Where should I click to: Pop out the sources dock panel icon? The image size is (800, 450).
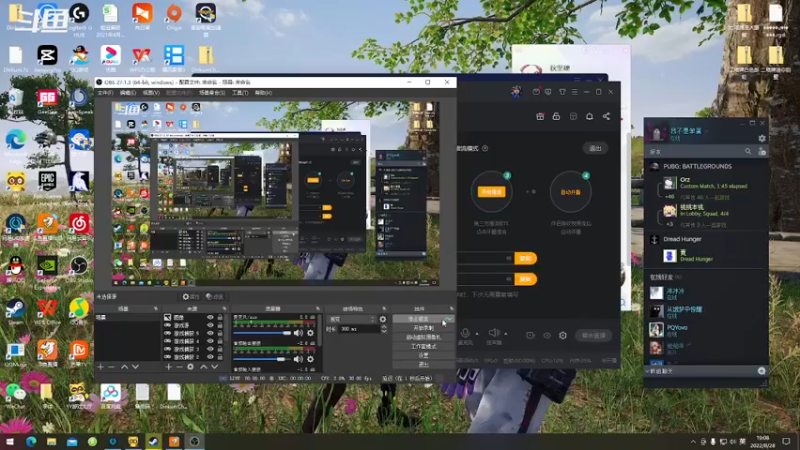point(224,309)
